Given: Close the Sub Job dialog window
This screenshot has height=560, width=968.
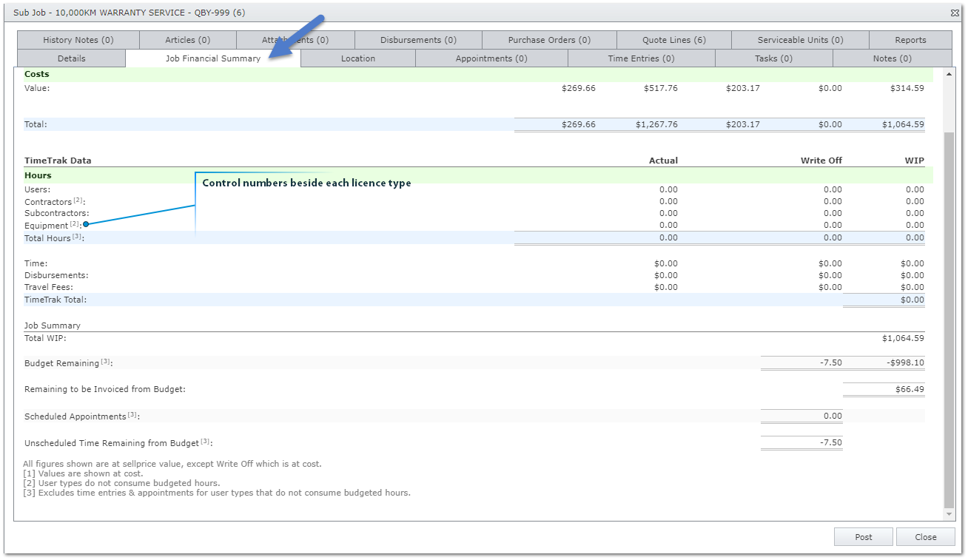Looking at the screenshot, I should [x=955, y=13].
